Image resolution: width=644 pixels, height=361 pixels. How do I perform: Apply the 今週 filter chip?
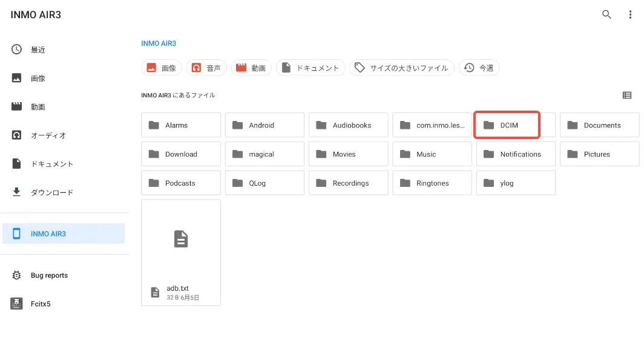[x=479, y=68]
